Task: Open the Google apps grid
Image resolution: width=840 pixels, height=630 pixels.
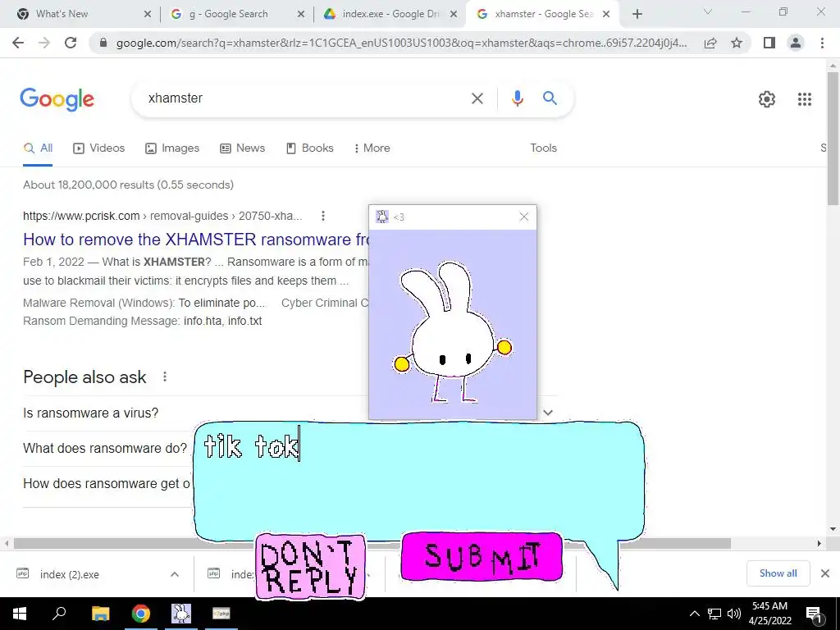Action: (x=804, y=99)
